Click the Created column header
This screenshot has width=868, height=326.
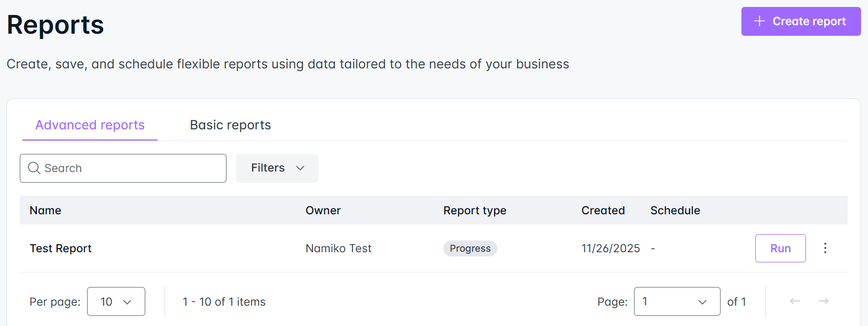pyautogui.click(x=603, y=211)
